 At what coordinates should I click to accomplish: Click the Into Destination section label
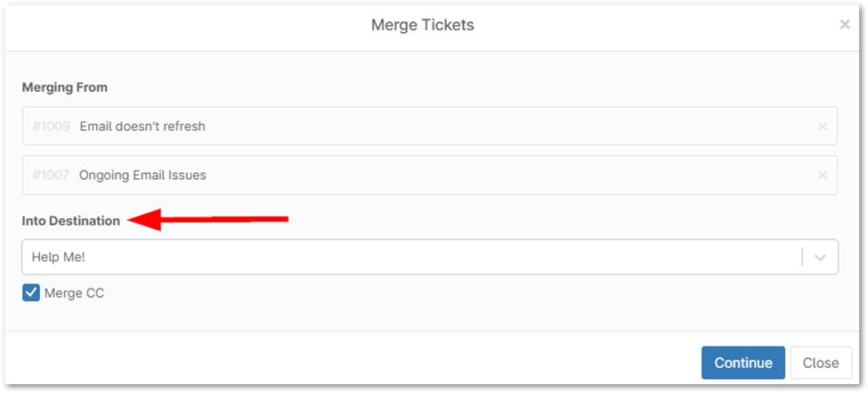[x=71, y=221]
